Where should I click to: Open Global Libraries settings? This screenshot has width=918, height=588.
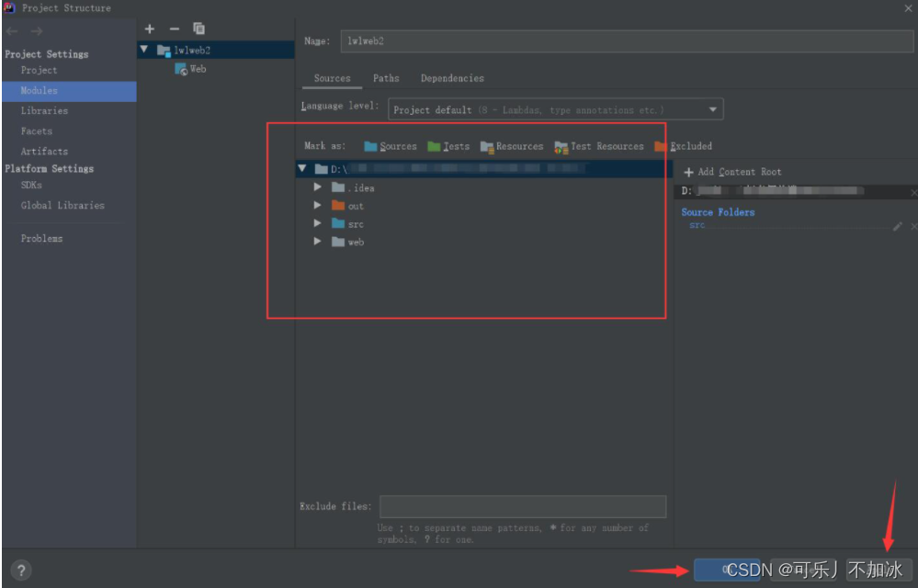62,206
